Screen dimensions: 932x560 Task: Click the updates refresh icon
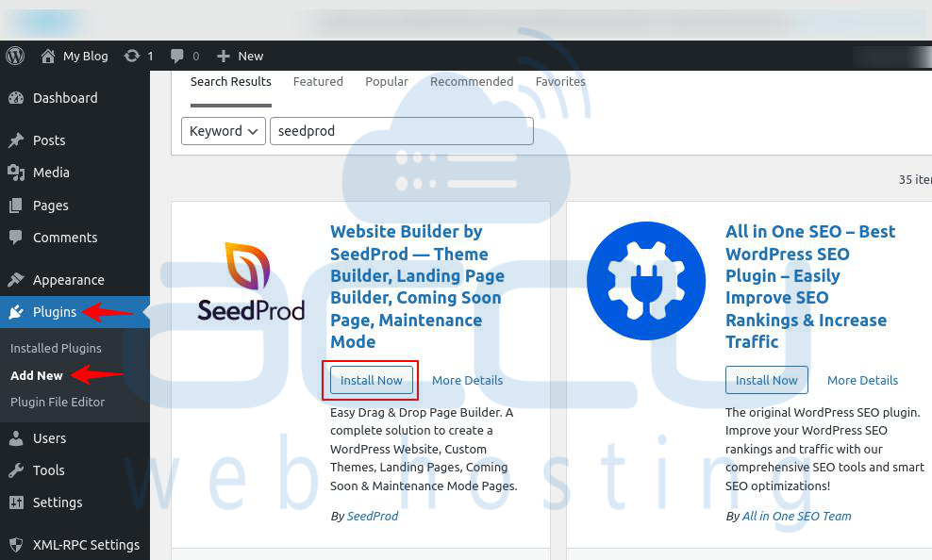point(132,56)
